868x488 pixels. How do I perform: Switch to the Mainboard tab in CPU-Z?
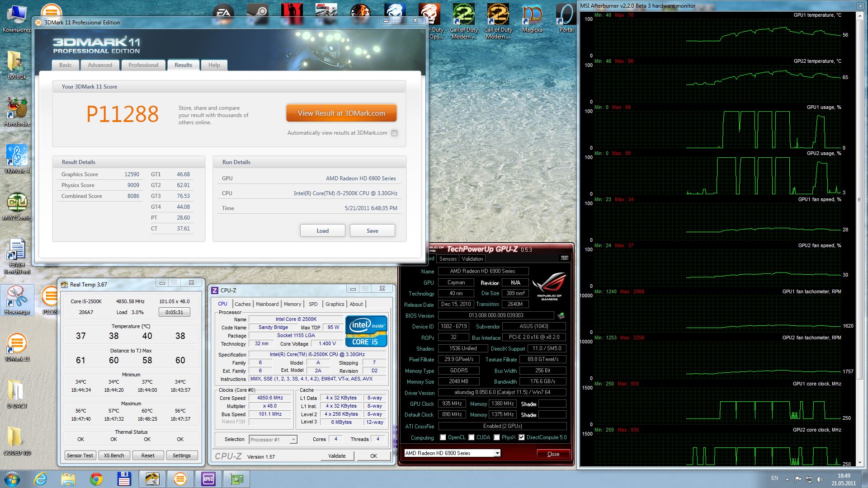point(267,304)
